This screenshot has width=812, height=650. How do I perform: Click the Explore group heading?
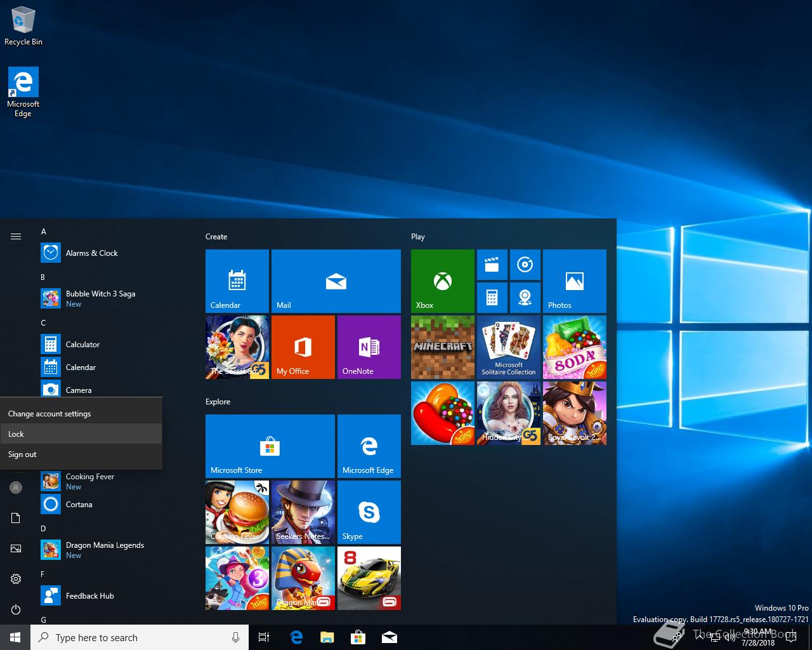coord(218,402)
